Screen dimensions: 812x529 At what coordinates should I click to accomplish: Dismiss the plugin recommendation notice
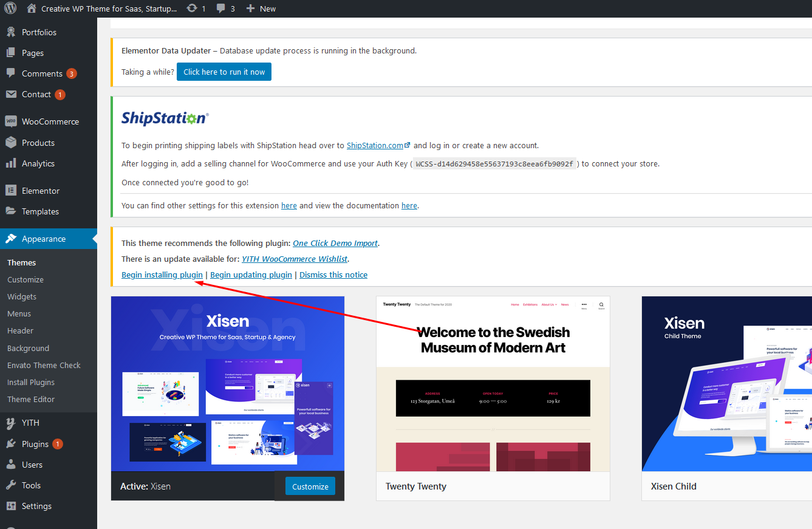333,275
